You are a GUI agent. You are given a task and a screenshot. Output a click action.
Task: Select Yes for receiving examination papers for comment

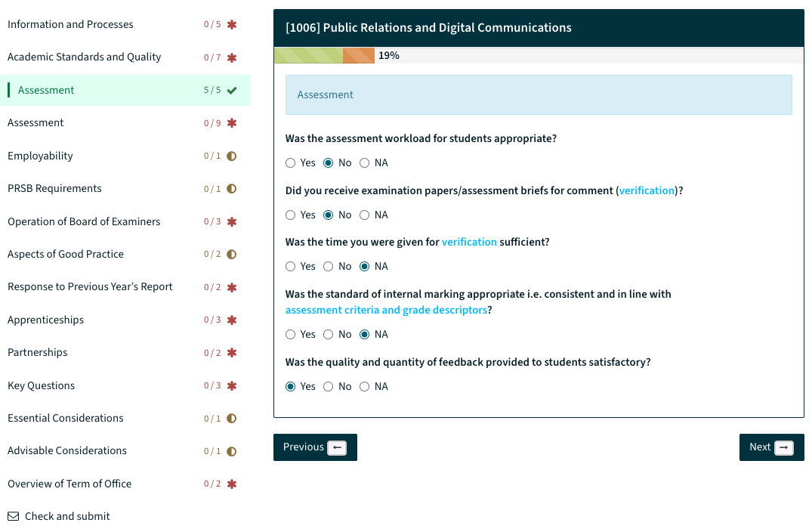(x=291, y=215)
